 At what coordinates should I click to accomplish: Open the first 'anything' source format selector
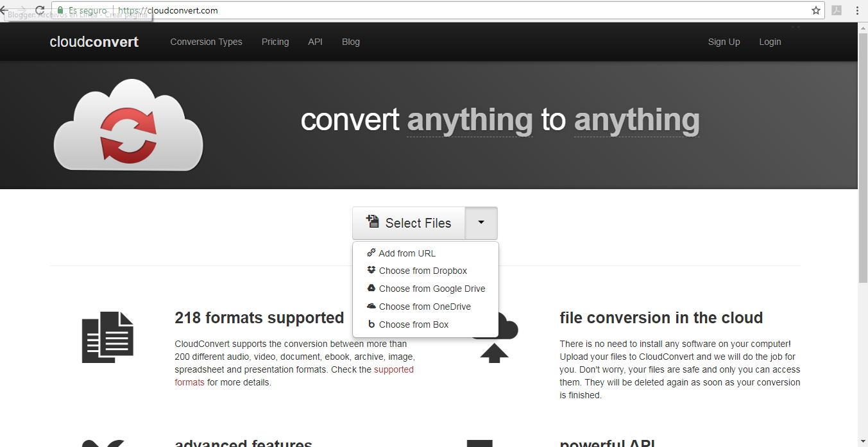470,120
